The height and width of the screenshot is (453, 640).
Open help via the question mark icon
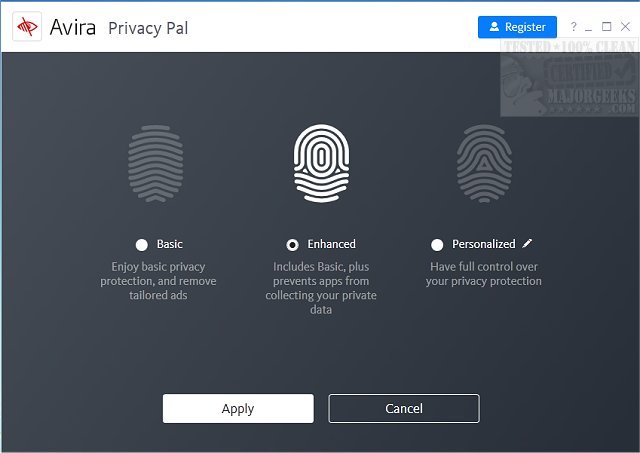point(574,27)
